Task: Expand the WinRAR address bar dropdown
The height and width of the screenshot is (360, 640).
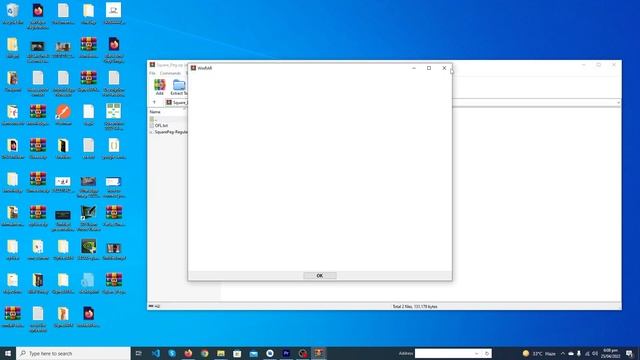Action: 618,102
